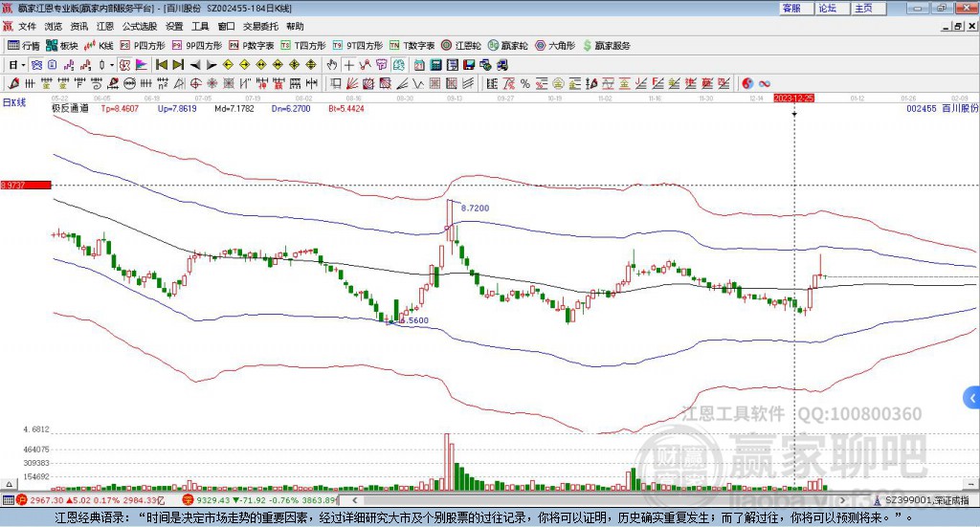Expand side panel with blue chevron
Image resolution: width=980 pixels, height=527 pixels.
[x=972, y=397]
